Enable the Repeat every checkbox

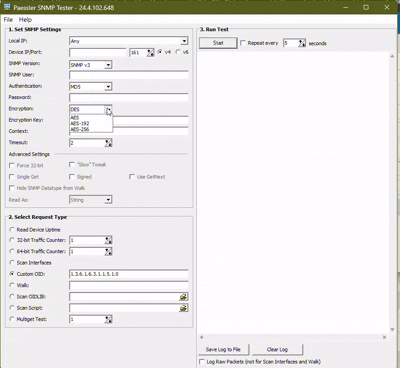[x=243, y=43]
